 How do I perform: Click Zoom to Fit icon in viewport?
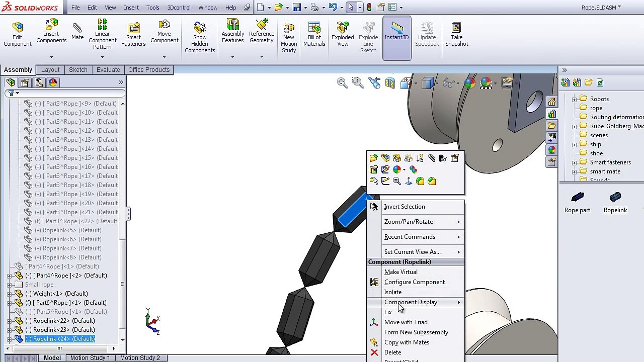click(x=342, y=83)
